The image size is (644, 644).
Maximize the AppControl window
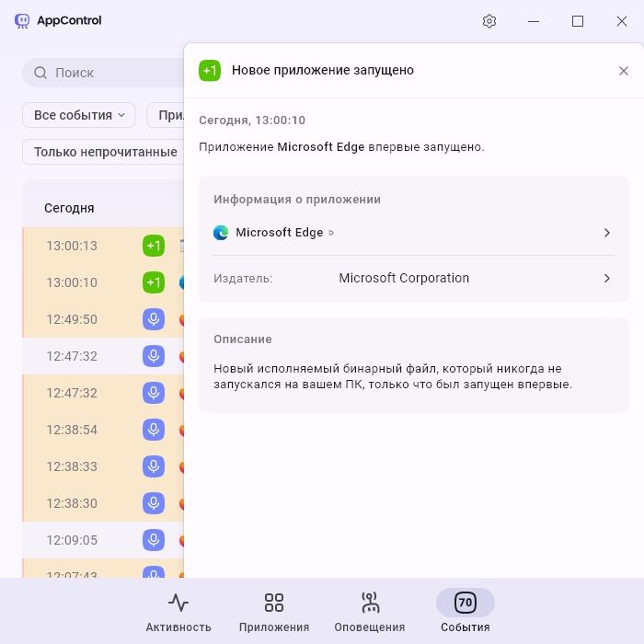(x=578, y=21)
